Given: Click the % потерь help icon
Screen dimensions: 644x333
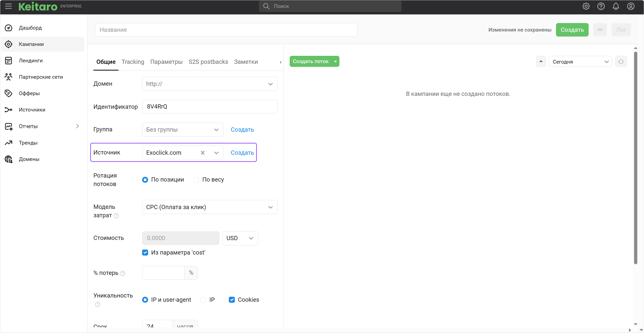Looking at the screenshot, I should pos(123,273).
